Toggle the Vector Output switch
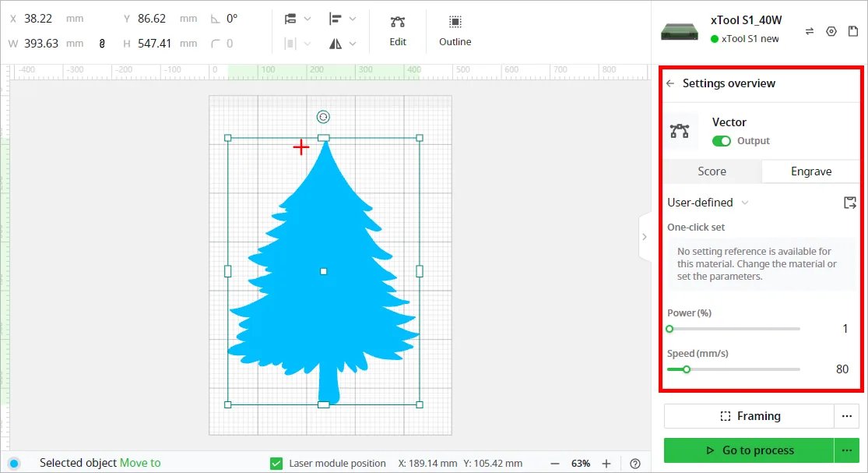The image size is (868, 473). 722,141
